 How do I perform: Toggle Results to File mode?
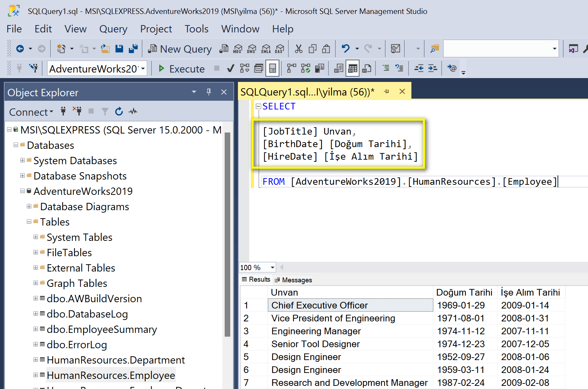[x=366, y=68]
